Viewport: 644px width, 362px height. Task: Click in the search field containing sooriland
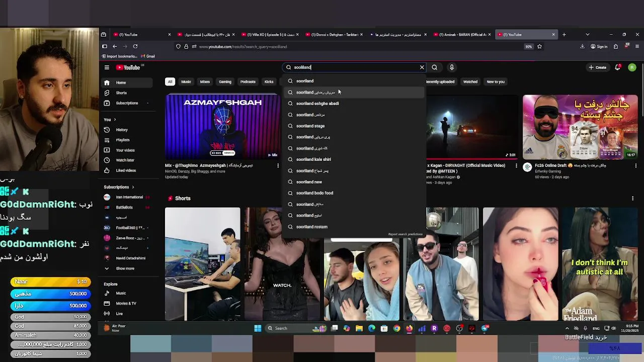point(355,67)
